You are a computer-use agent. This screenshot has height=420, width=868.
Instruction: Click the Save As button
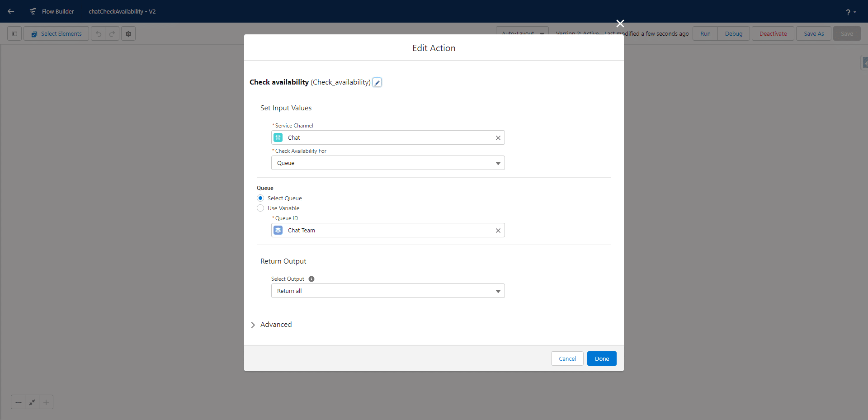point(814,34)
